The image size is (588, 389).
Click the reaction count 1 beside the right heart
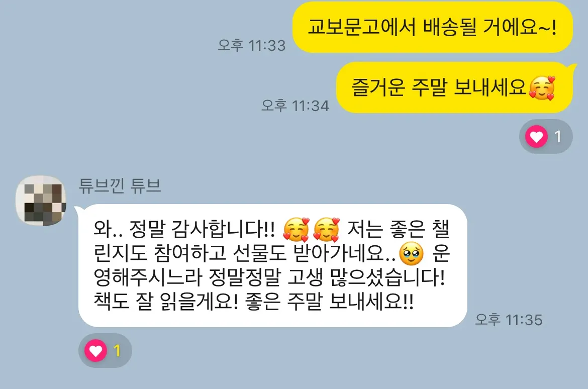point(558,137)
